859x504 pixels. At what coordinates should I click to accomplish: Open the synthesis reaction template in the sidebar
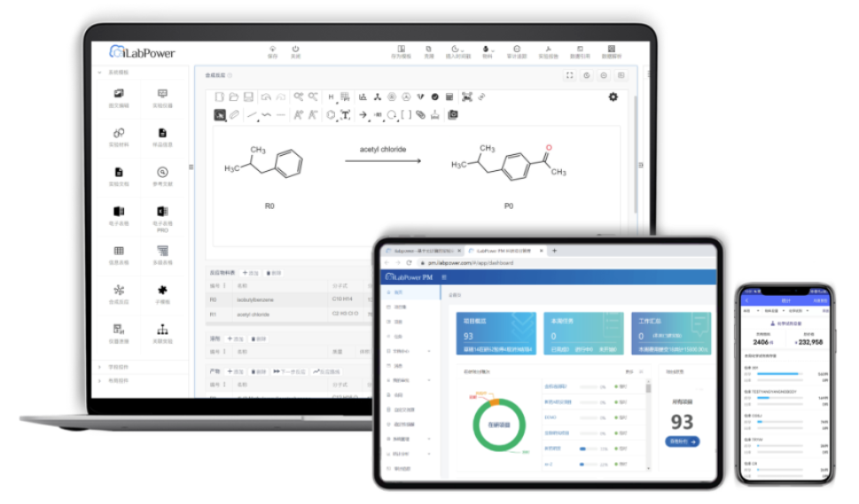pyautogui.click(x=119, y=292)
